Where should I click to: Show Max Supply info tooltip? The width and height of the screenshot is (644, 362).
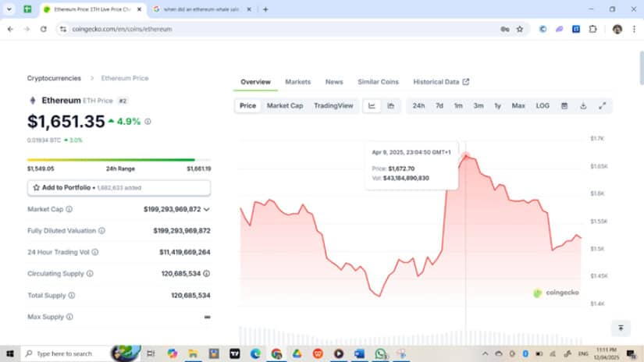coord(69,317)
